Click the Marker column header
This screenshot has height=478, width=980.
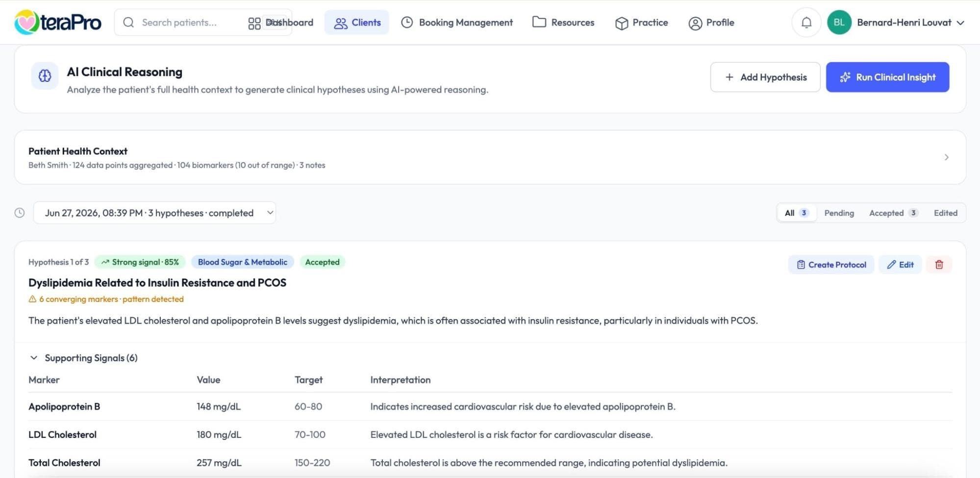pos(44,380)
